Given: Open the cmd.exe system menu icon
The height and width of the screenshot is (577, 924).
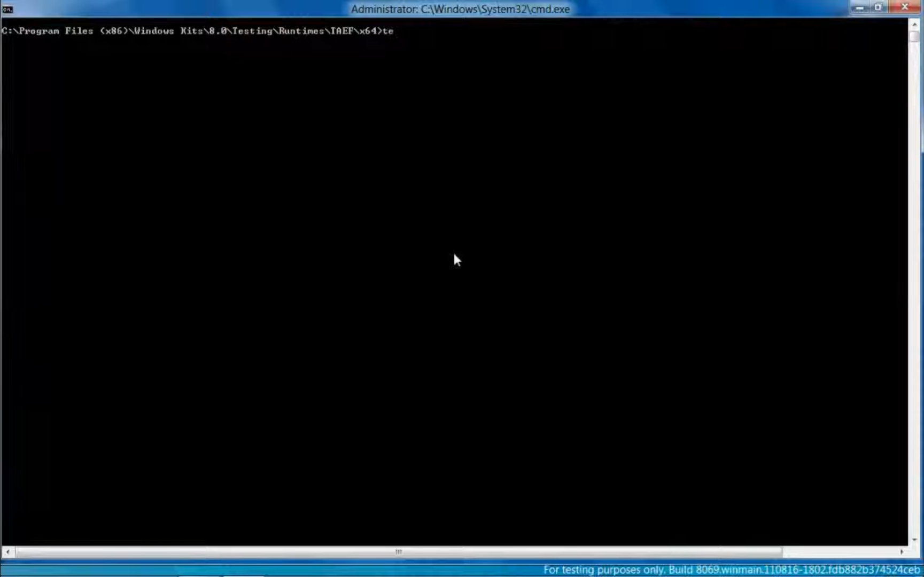Looking at the screenshot, I should point(7,9).
